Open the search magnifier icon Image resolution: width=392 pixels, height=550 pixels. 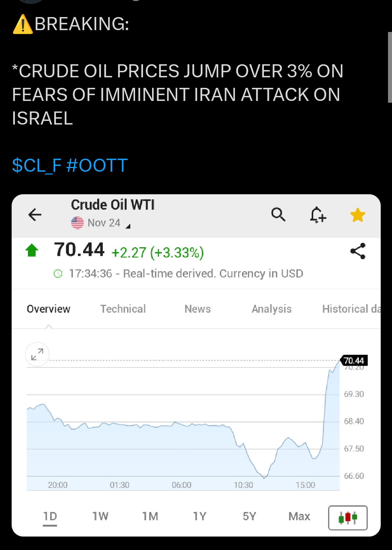[x=278, y=215]
